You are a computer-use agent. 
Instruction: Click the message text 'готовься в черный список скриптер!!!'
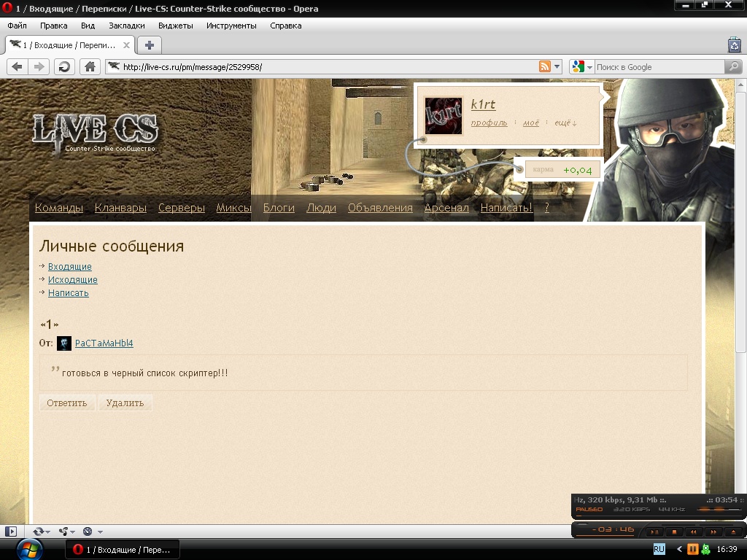[x=145, y=373]
